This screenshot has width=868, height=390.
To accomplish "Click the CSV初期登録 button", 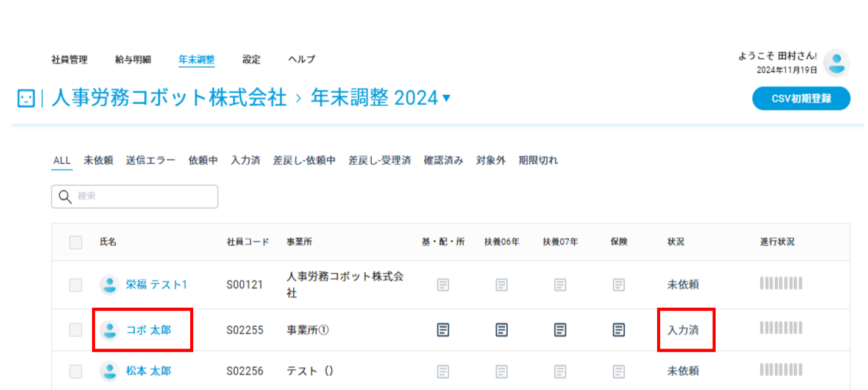I will (801, 98).
